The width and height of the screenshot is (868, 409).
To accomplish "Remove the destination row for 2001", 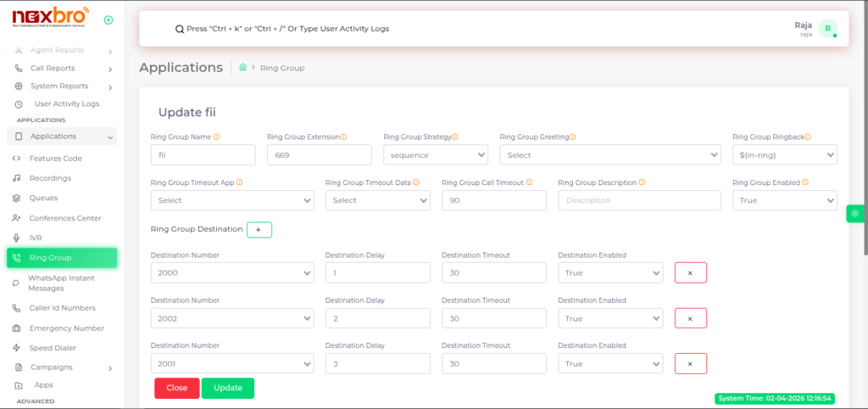I will tap(690, 363).
